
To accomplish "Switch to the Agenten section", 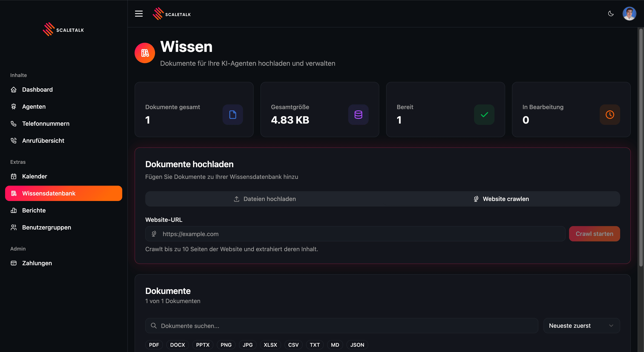I will coord(34,106).
